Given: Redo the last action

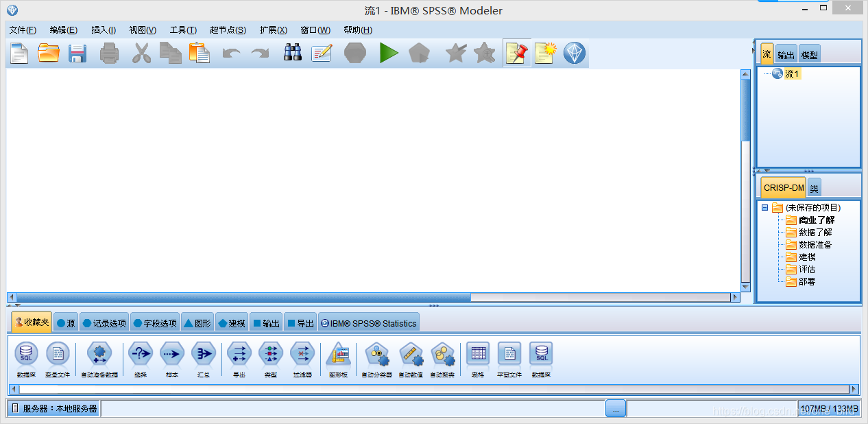Looking at the screenshot, I should click(260, 53).
